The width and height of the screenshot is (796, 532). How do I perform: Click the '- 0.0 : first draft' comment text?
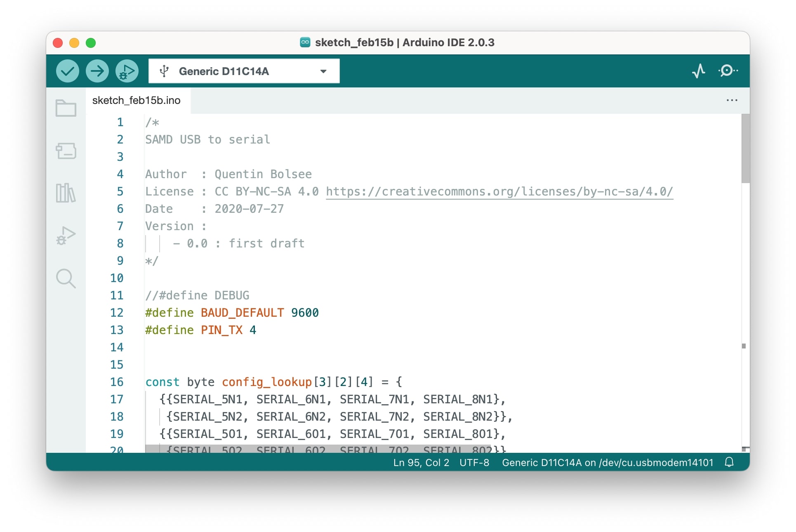pos(239,243)
